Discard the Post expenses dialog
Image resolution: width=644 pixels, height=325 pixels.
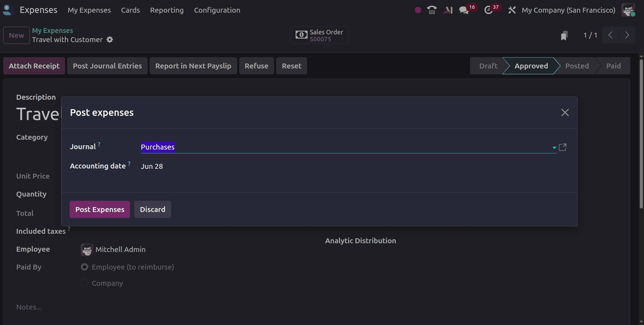click(152, 210)
